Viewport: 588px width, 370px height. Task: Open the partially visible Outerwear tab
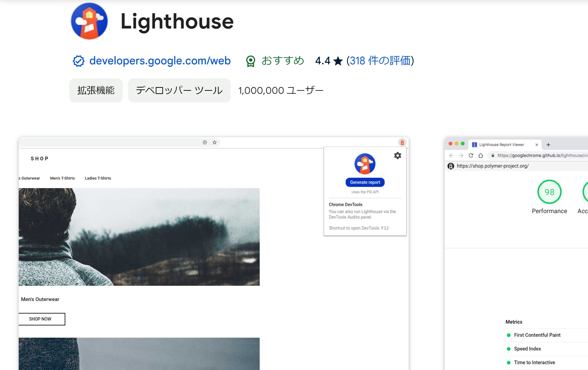coord(29,178)
